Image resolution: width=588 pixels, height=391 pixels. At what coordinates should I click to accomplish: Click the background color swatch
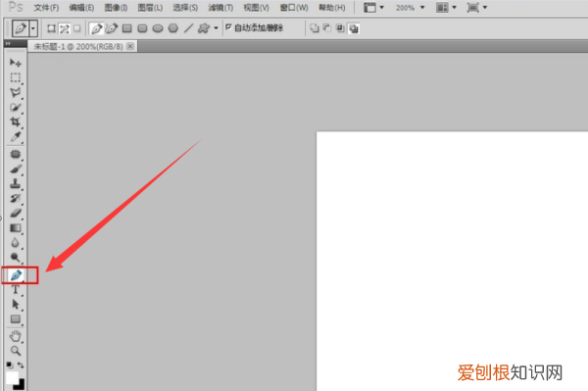click(x=21, y=385)
